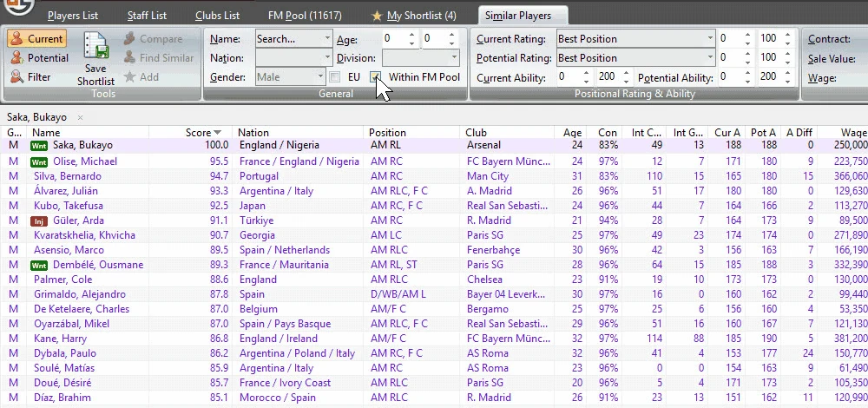Toggle the Within FM Pool checkbox
The image size is (868, 408).
tap(376, 77)
